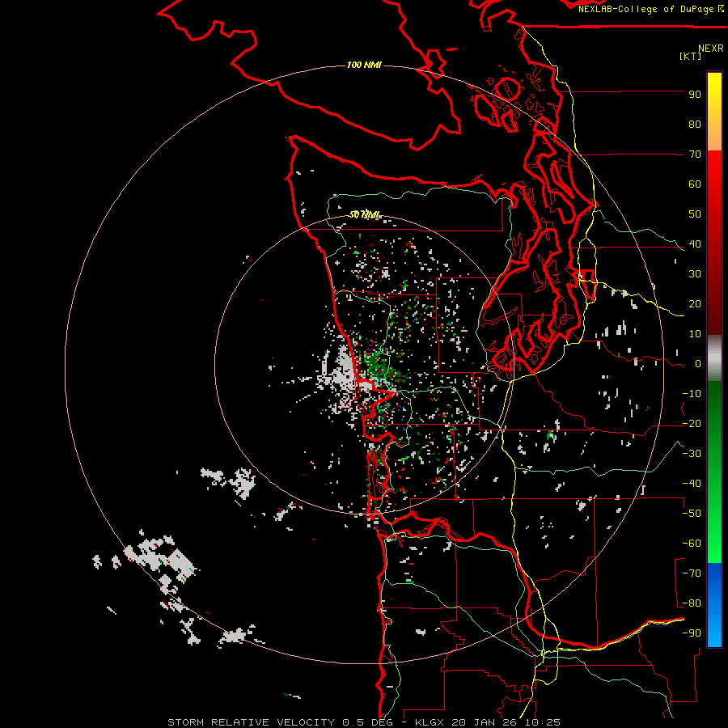The height and width of the screenshot is (728, 728).
Task: Click the 20 value on velocity scale
Action: click(695, 303)
